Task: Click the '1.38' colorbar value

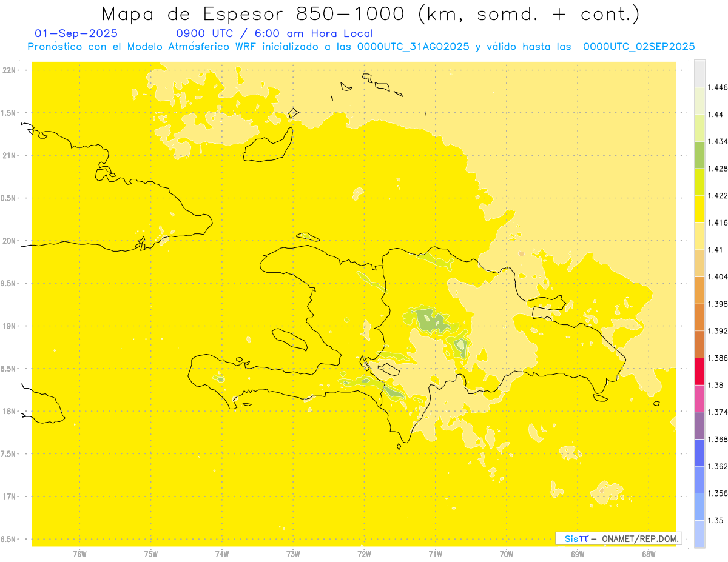Action: [716, 385]
